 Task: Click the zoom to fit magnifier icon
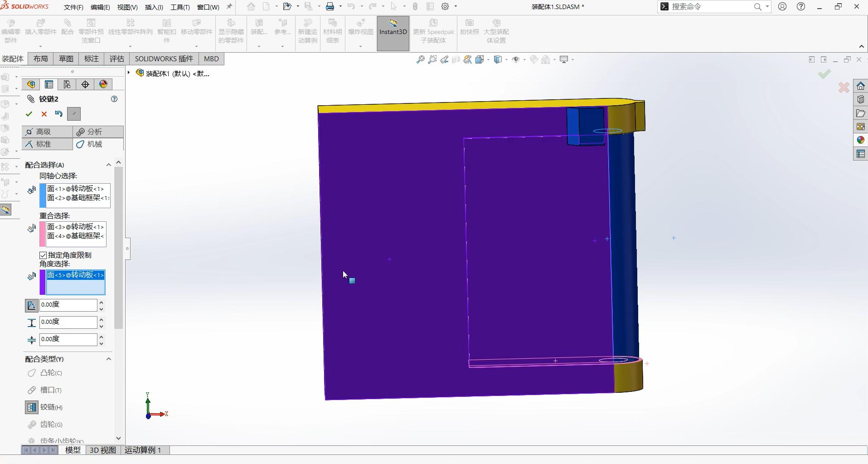click(x=420, y=59)
